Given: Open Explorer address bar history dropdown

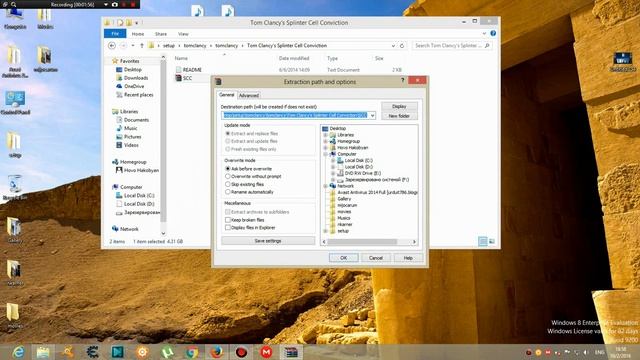Looking at the screenshot, I should point(393,46).
